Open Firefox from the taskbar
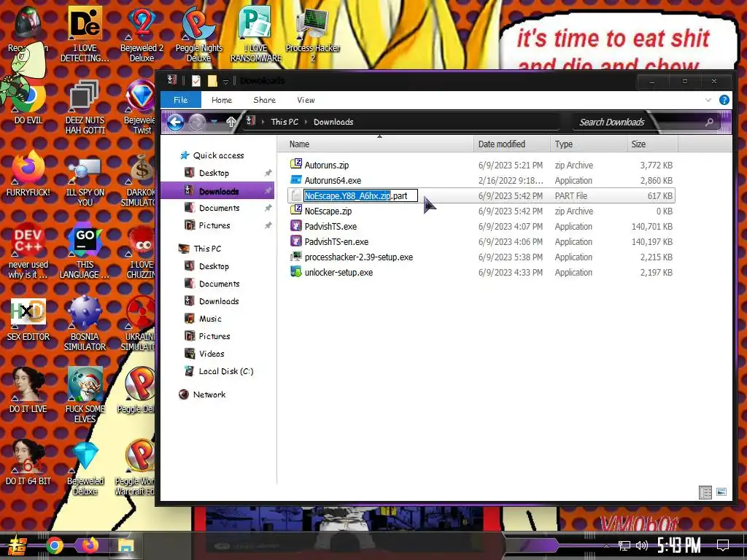747x560 pixels. 89,545
